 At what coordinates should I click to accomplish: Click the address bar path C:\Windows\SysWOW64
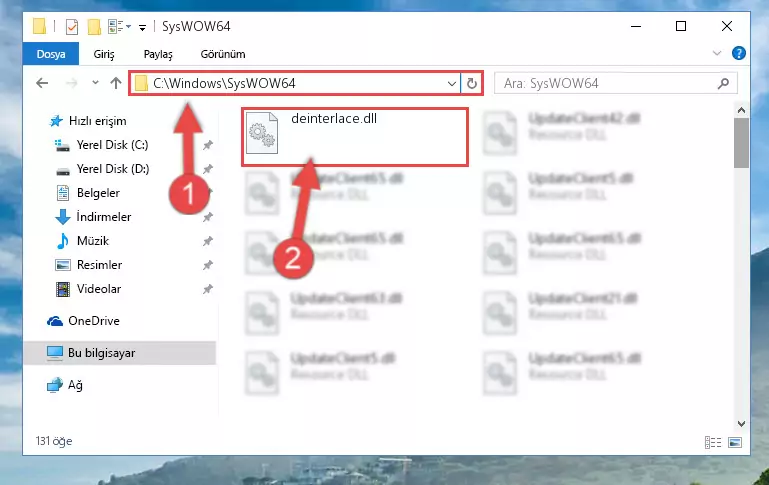click(x=224, y=83)
